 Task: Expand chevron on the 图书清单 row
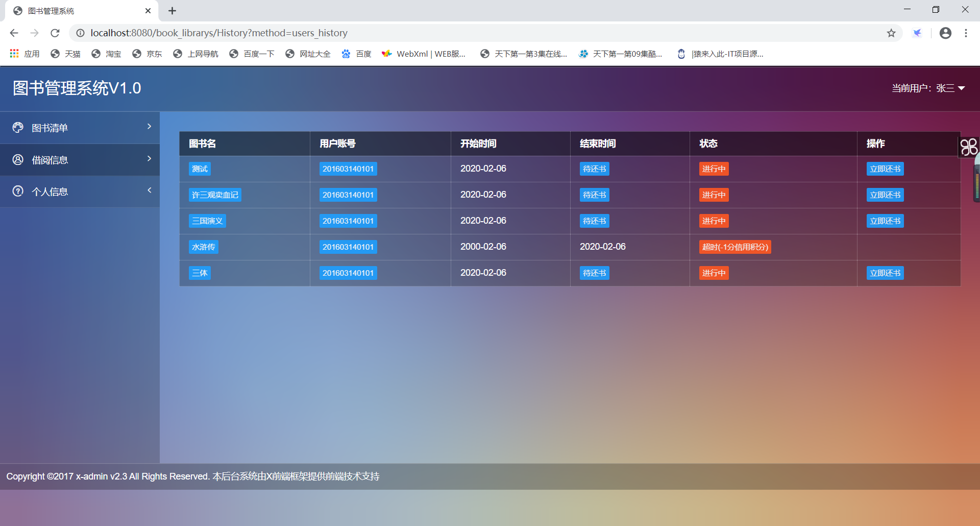(x=149, y=127)
